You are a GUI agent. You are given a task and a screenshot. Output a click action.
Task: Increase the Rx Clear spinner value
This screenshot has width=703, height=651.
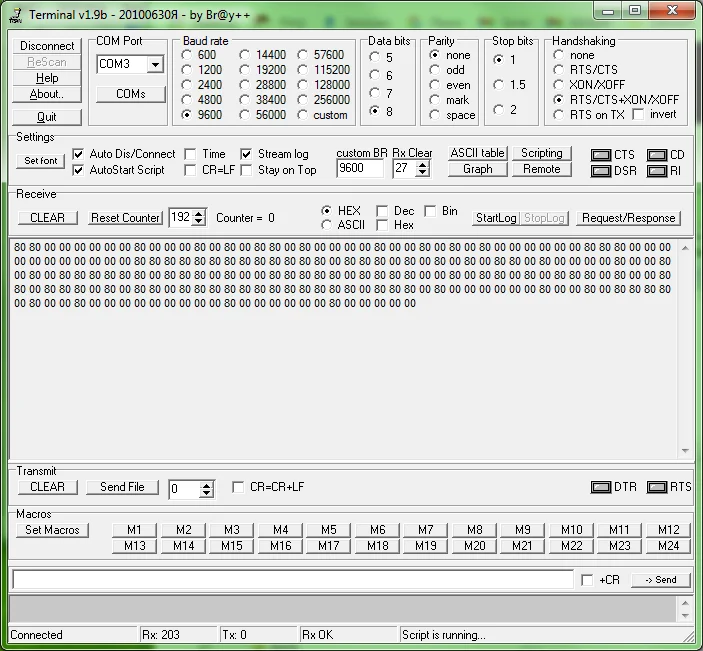[x=422, y=165]
